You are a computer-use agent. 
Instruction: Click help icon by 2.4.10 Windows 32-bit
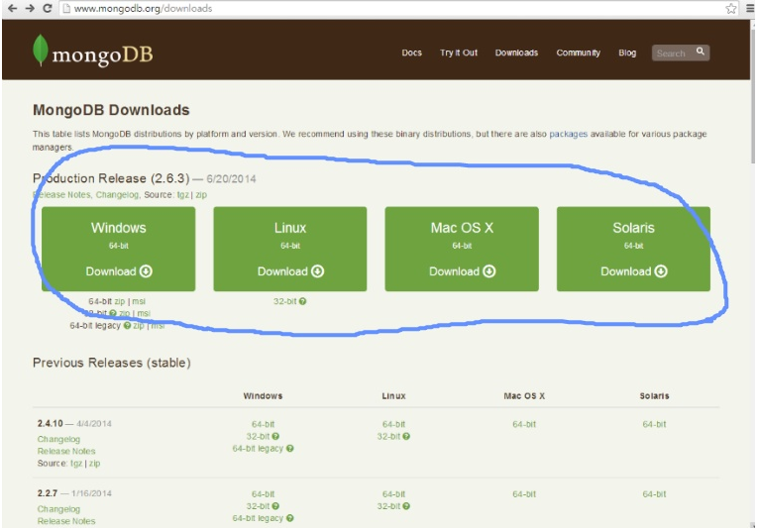tap(275, 436)
